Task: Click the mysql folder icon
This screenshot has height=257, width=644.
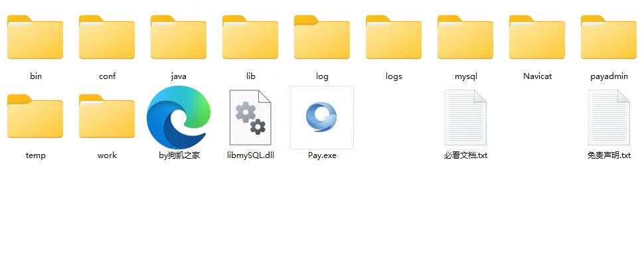Action: coord(465,37)
